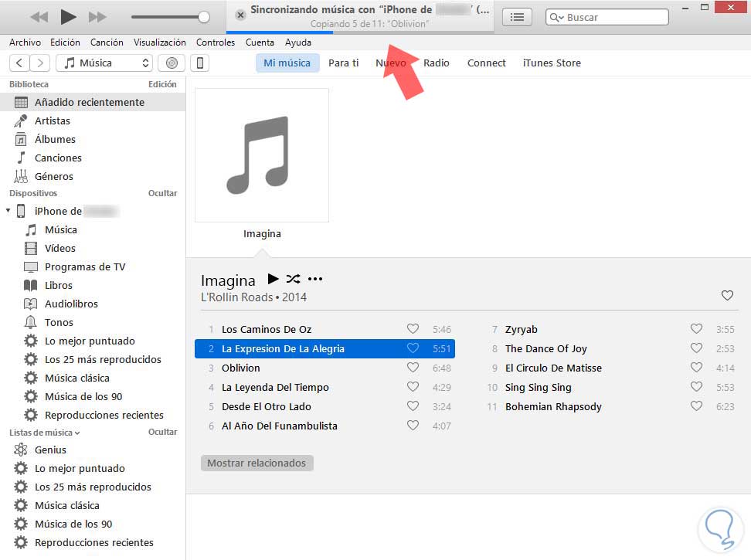Viewport: 751px width, 560px height.
Task: Click the CD disc icon button
Action: 172,63
